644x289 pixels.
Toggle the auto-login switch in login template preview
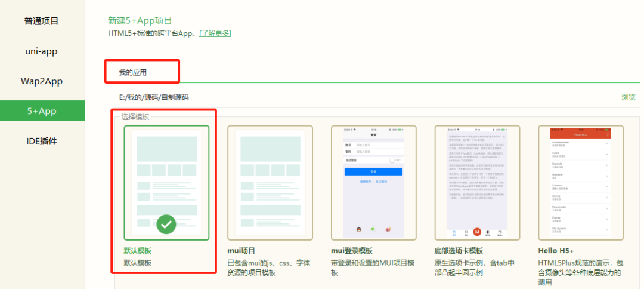click(x=395, y=160)
